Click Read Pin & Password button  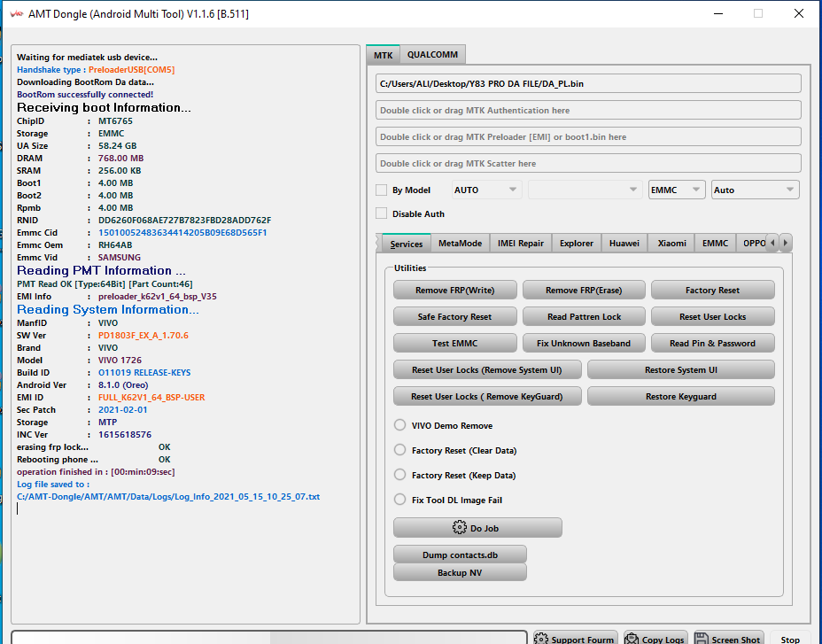[712, 343]
